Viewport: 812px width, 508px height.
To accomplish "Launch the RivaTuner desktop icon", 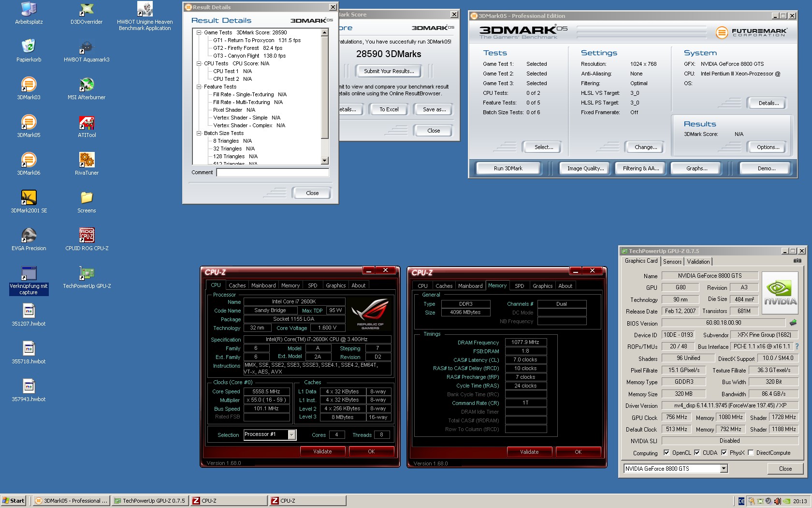I will point(87,160).
